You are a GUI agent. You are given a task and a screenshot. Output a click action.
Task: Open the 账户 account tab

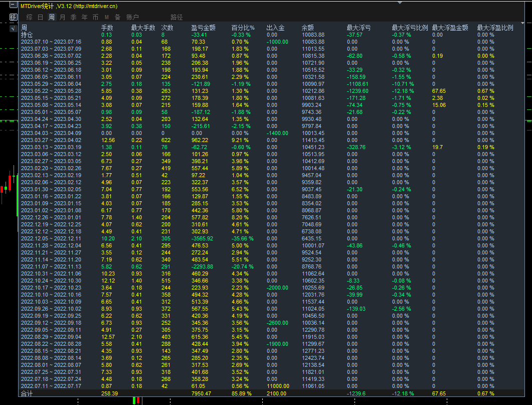click(132, 17)
